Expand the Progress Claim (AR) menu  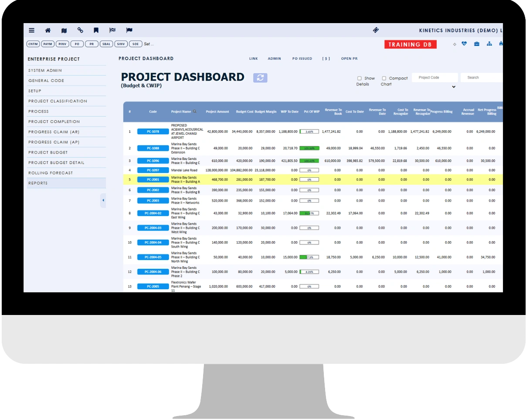pos(54,132)
